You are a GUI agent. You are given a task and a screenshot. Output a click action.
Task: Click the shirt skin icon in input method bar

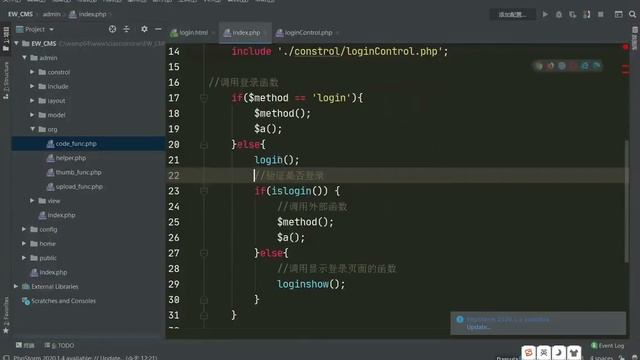pyautogui.click(x=574, y=352)
